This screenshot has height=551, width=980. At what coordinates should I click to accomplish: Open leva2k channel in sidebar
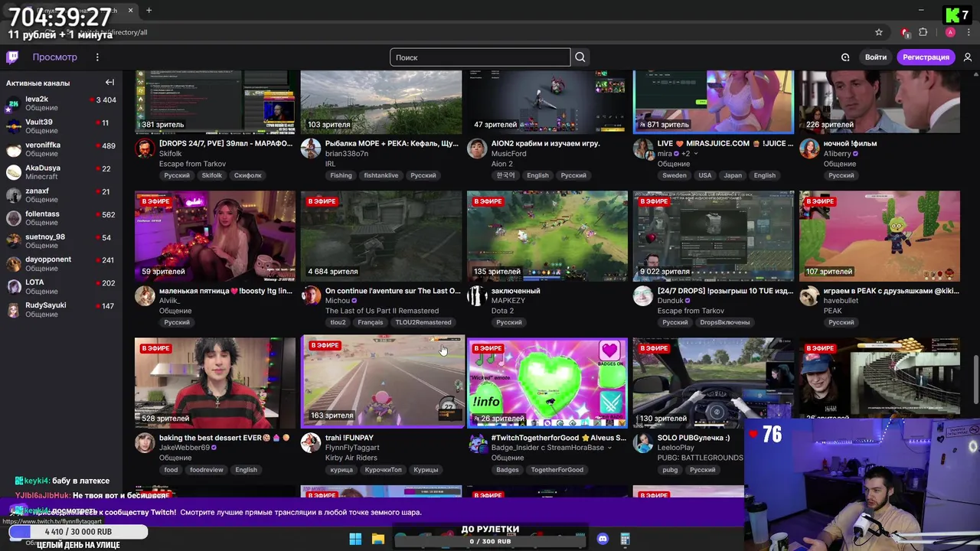click(x=61, y=103)
